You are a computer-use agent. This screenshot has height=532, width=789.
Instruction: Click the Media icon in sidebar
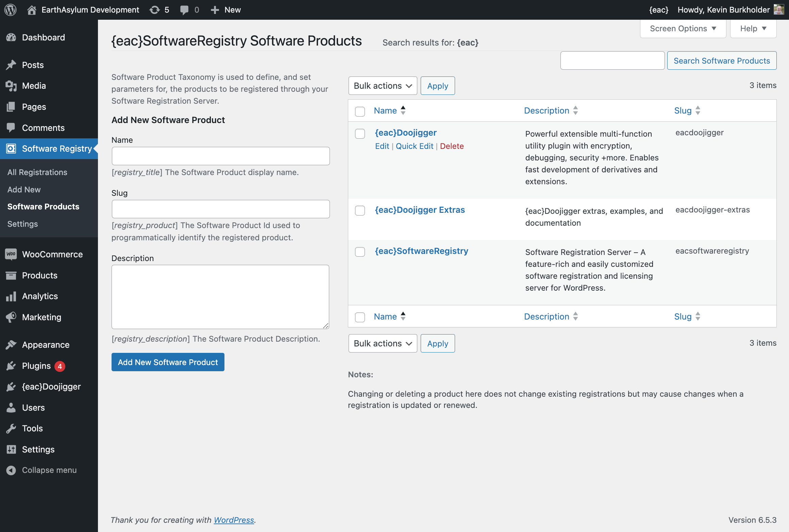point(11,86)
